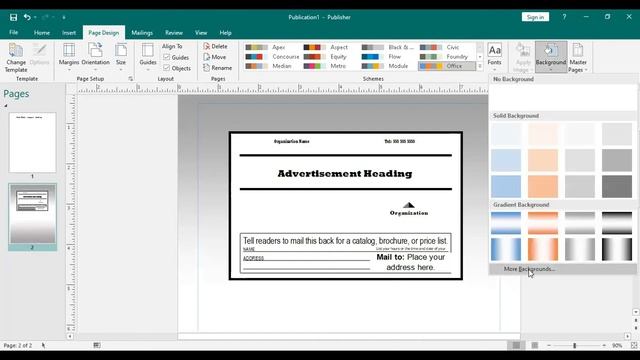Viewport: 640px width, 360px height.
Task: Click the Align To label
Action: click(x=172, y=47)
